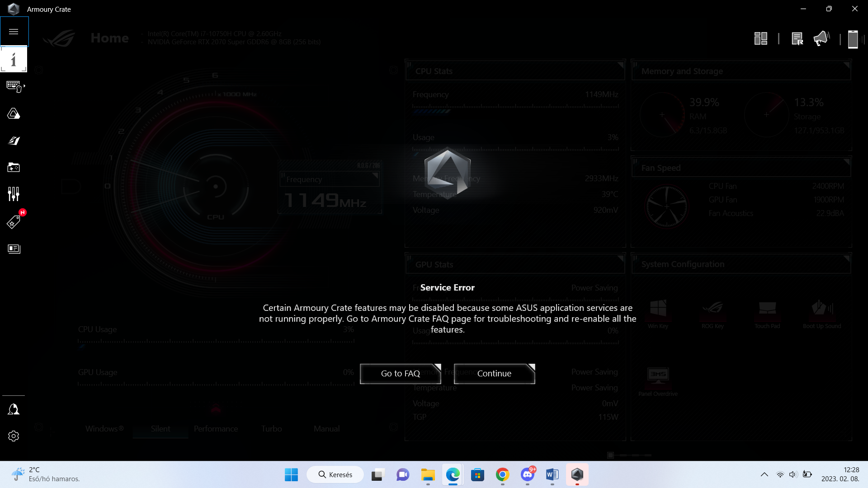Expand the GPU Stats panel corner
Viewport: 868px width, 488px height.
621,258
